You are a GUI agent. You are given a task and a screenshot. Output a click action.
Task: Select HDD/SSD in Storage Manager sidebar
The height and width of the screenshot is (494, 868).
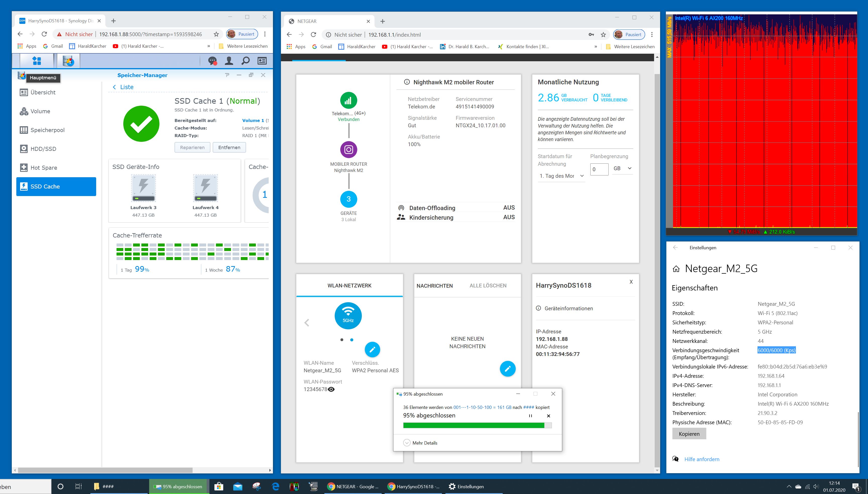point(43,149)
